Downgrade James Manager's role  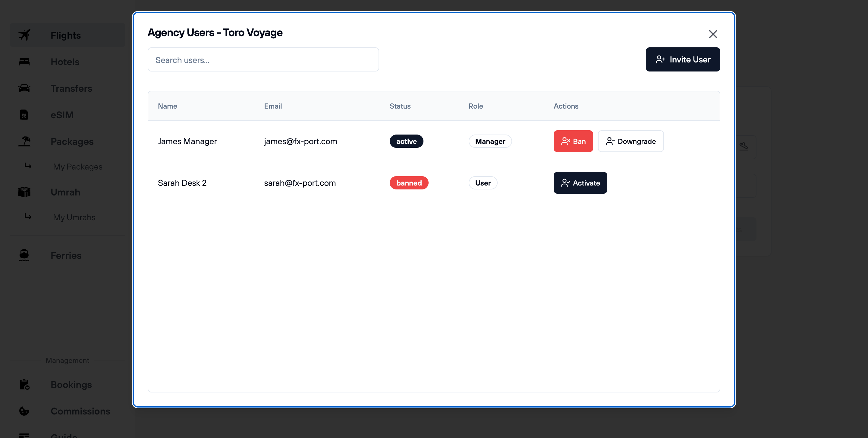click(x=631, y=141)
